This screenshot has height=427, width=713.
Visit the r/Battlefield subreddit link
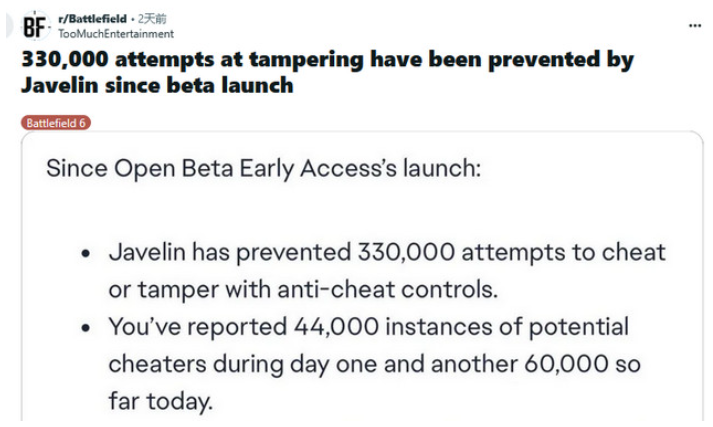coord(92,19)
